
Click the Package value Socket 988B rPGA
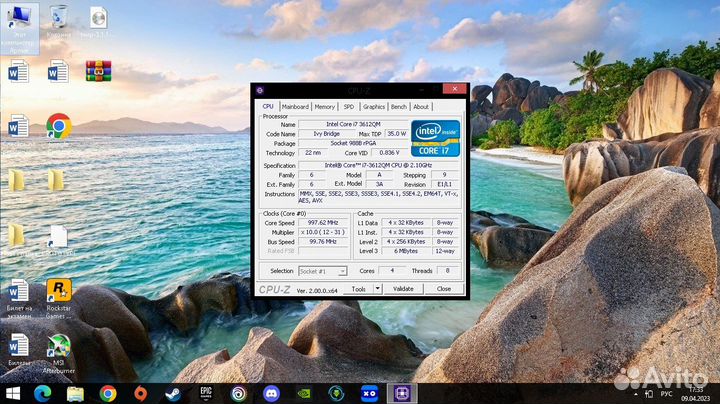pyautogui.click(x=353, y=143)
